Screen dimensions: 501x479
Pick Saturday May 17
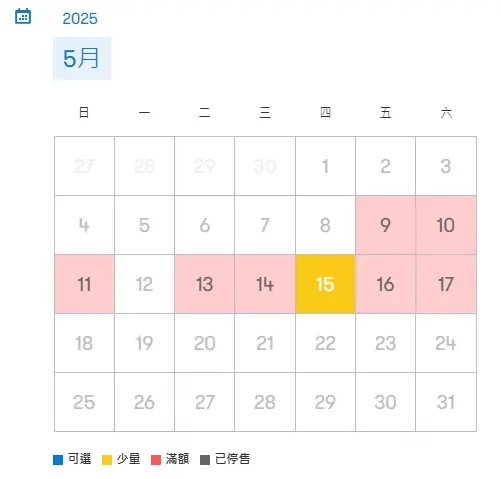(446, 284)
